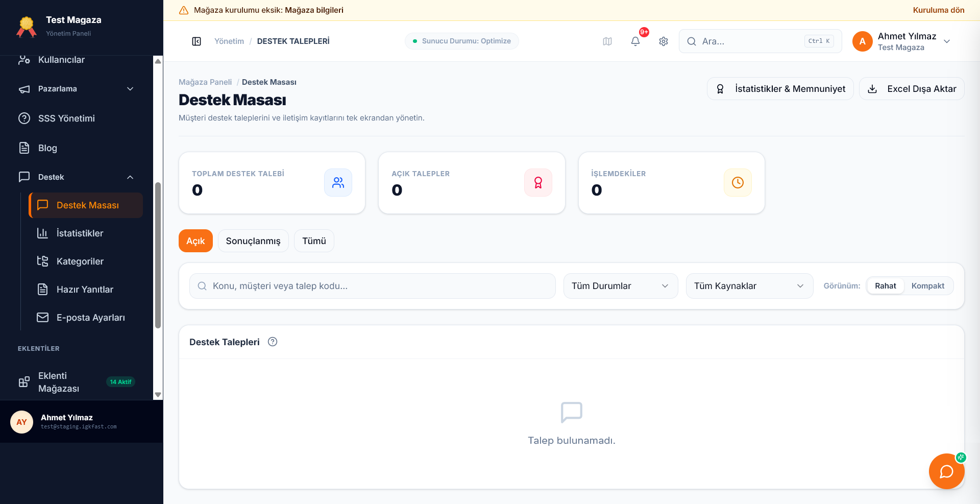
Task: Open the Tüm Durumlar dropdown
Action: pyautogui.click(x=621, y=286)
